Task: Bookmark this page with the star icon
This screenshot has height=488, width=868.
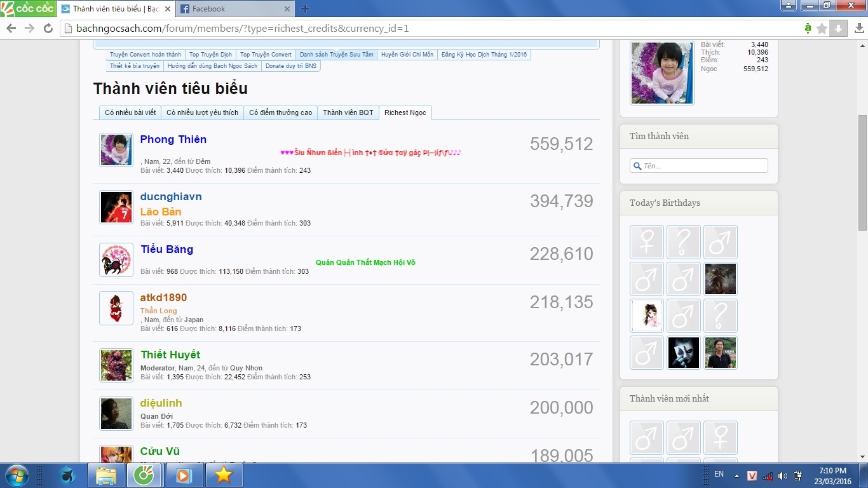Action: pyautogui.click(x=822, y=28)
